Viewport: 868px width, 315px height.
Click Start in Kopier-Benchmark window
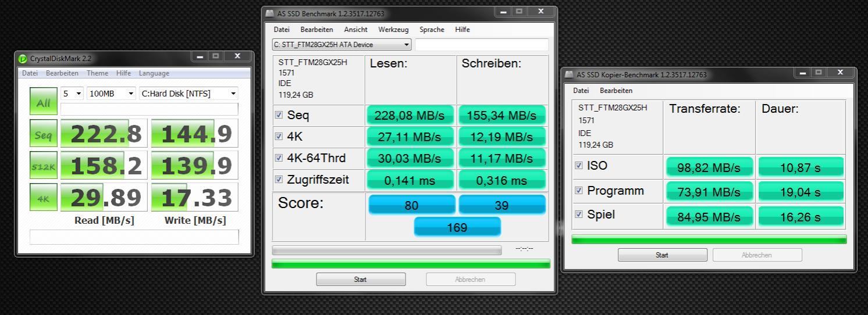pyautogui.click(x=662, y=255)
